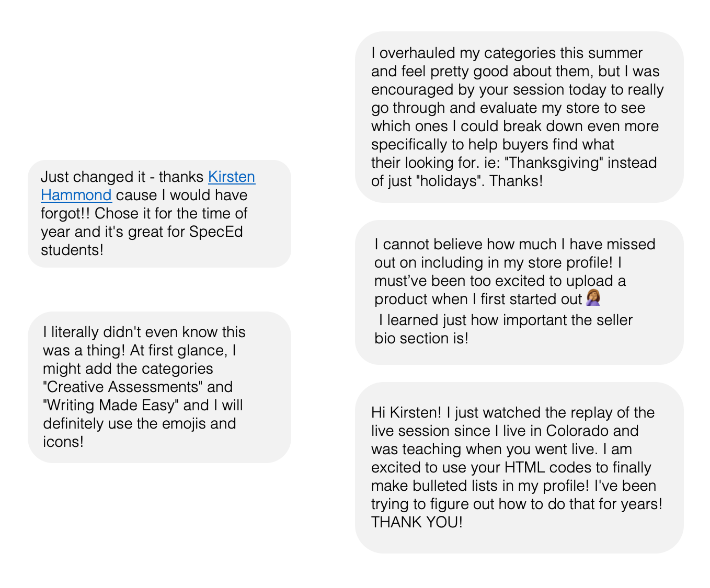Image resolution: width=710 pixels, height=588 pixels.
Task: Select the "Hi Kirsten!" replay message bubble
Action: pos(519,468)
